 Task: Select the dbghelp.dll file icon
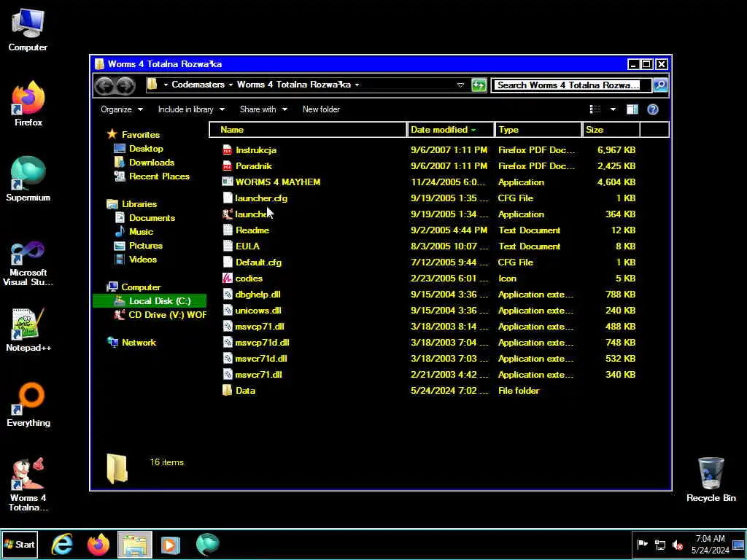pos(228,295)
